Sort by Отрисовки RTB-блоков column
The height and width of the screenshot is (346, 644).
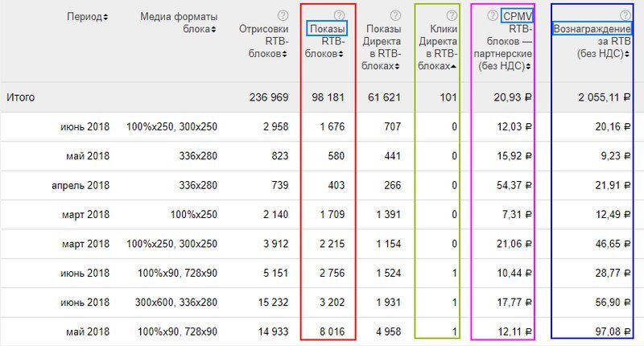click(285, 54)
